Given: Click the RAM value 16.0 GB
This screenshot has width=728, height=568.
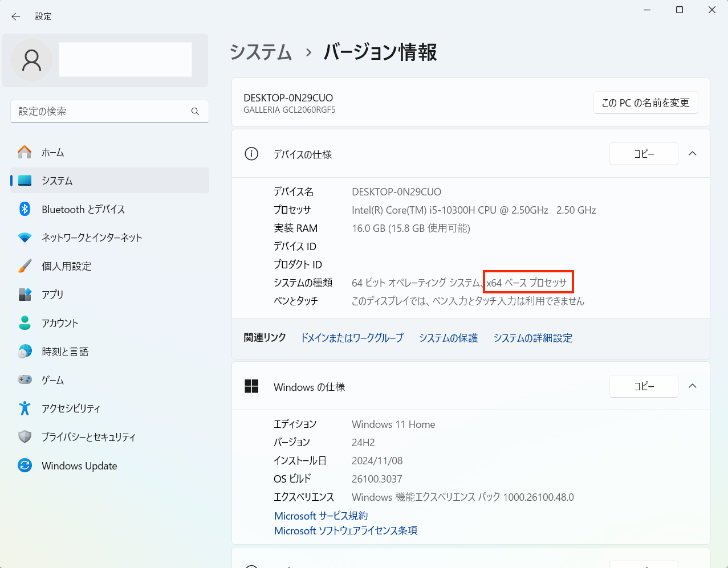Looking at the screenshot, I should click(411, 228).
